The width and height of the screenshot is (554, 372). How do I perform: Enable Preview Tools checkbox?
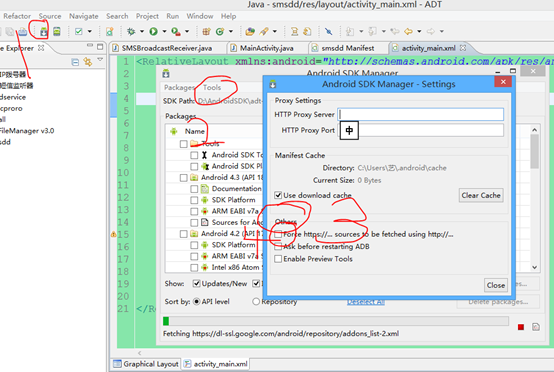tap(278, 259)
